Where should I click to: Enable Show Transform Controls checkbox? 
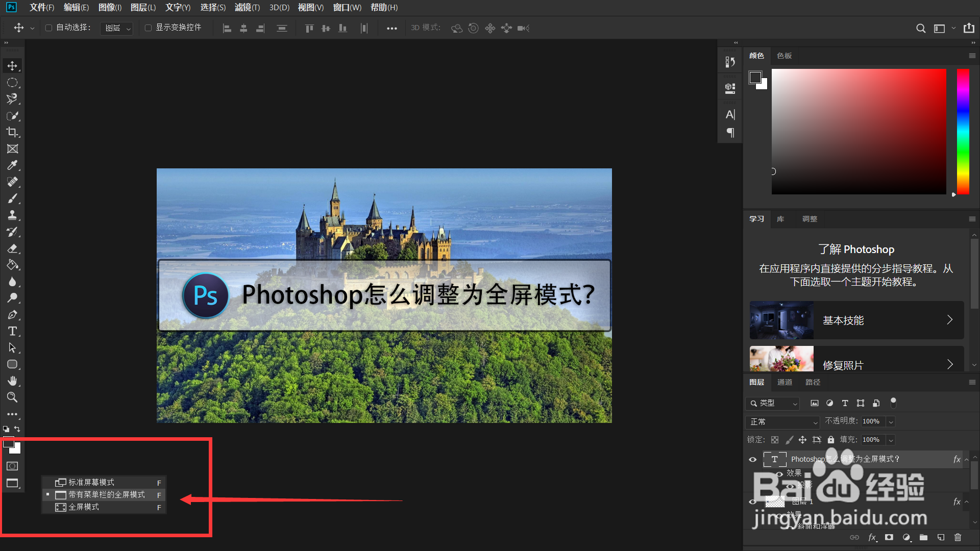click(x=148, y=28)
